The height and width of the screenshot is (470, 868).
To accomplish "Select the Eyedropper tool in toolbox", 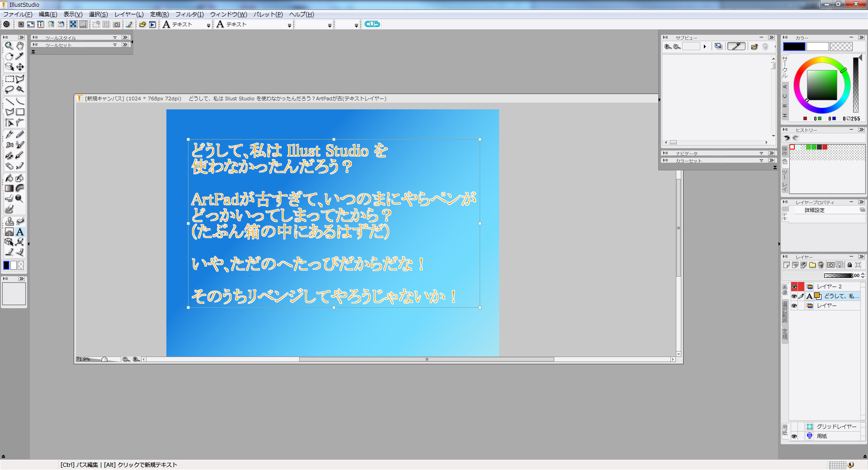I will pos(20,56).
